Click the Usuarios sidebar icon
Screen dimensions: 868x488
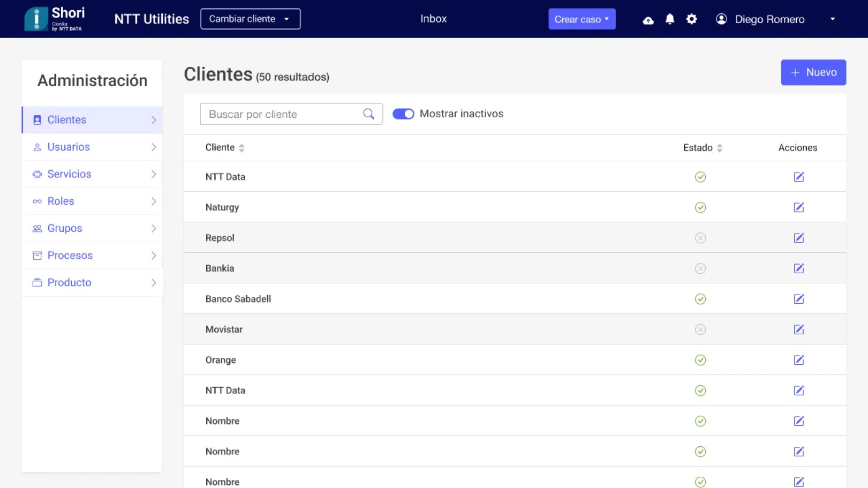37,147
